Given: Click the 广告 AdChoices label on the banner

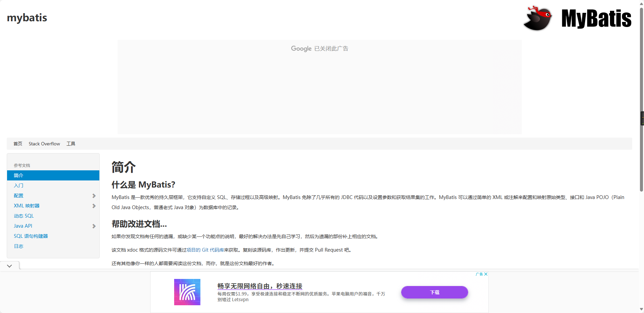Looking at the screenshot, I should coord(479,274).
